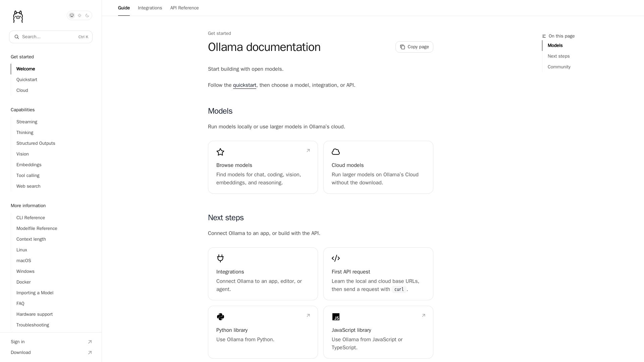
Task: Click the external arrow beside Download
Action: 90,353
